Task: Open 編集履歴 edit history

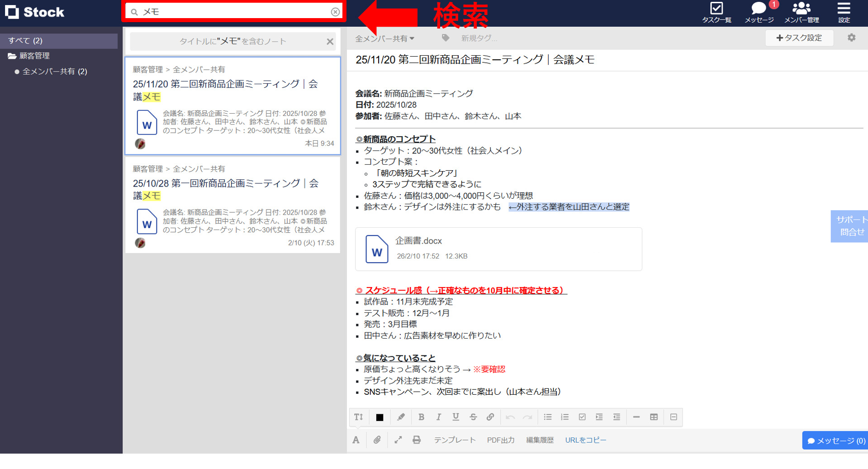Action: pos(540,440)
